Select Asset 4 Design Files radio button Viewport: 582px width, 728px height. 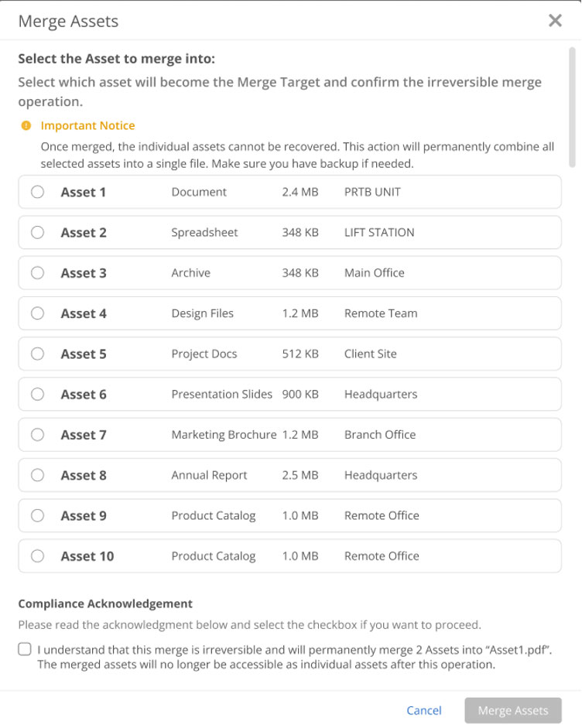[x=38, y=313]
